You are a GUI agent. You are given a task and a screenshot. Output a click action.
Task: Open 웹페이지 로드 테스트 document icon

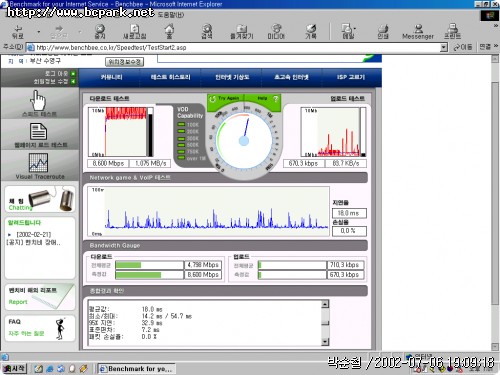pos(38,131)
